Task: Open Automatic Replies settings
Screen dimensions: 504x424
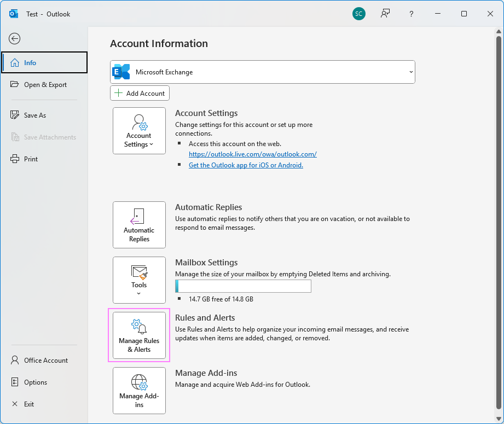Action: [139, 225]
